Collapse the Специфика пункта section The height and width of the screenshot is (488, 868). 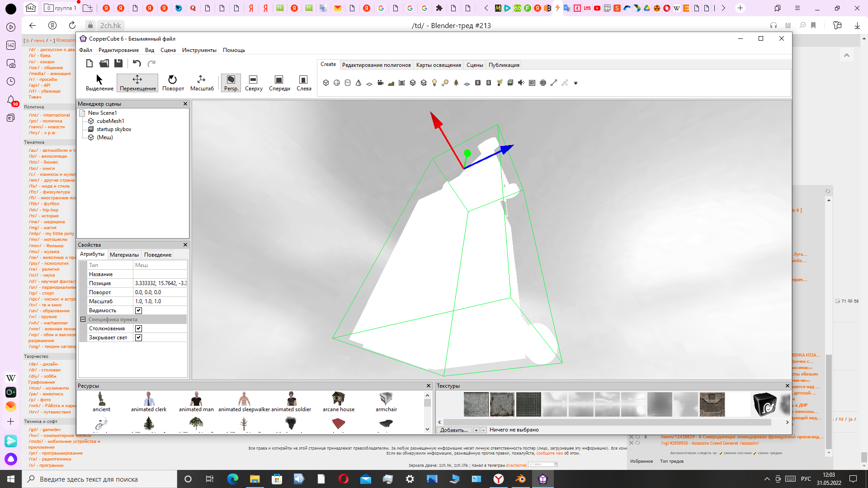point(83,319)
